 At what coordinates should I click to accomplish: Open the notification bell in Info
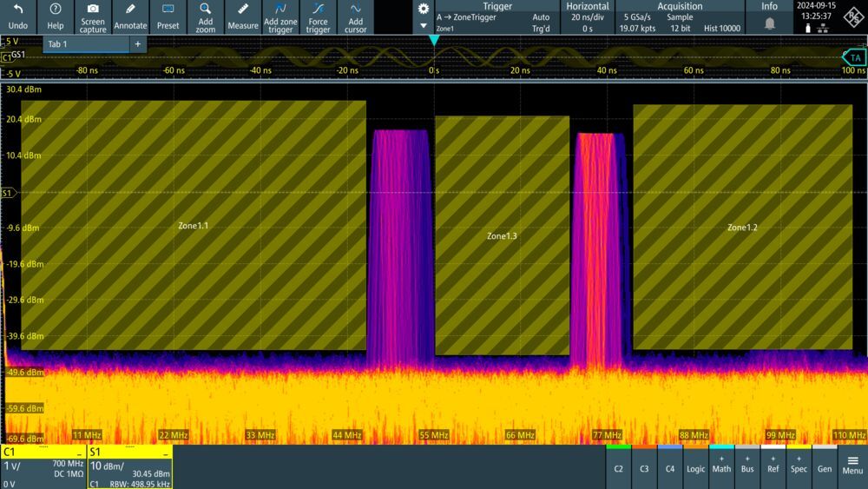[x=769, y=23]
